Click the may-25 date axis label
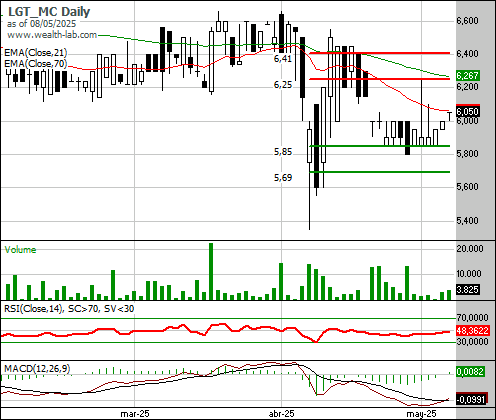The width and height of the screenshot is (496, 420). 422,414
